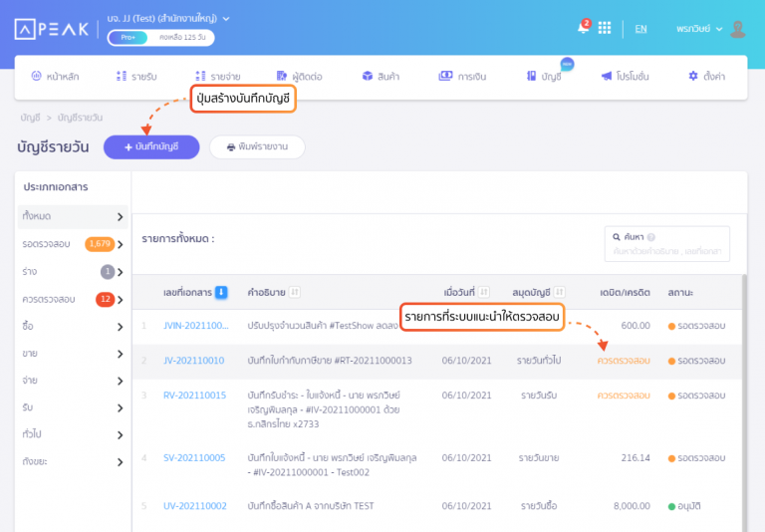Expand the รอตรวจสอบ document category
This screenshot has width=765, height=532.
coord(120,243)
